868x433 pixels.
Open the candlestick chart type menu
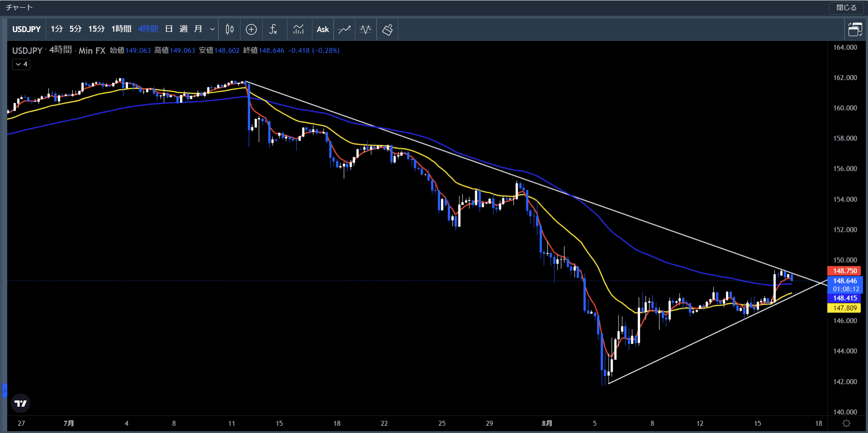click(x=230, y=29)
